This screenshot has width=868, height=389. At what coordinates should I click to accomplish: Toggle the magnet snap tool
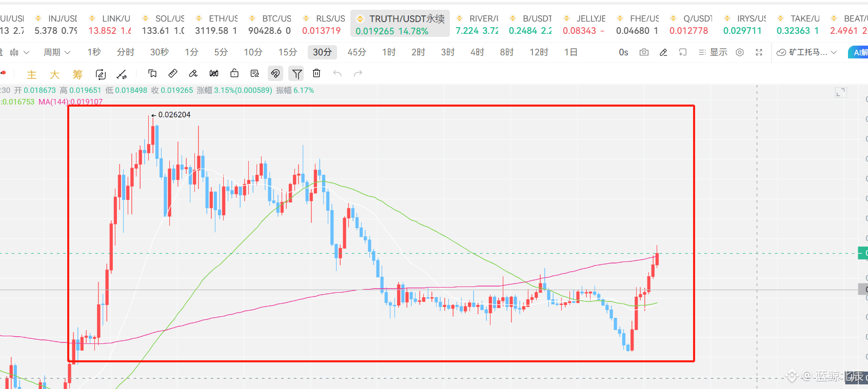click(x=275, y=73)
